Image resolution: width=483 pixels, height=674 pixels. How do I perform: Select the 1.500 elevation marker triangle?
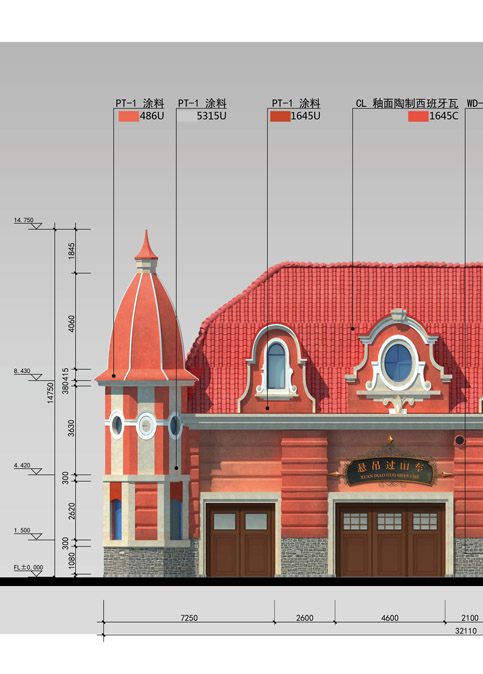pyautogui.click(x=37, y=536)
